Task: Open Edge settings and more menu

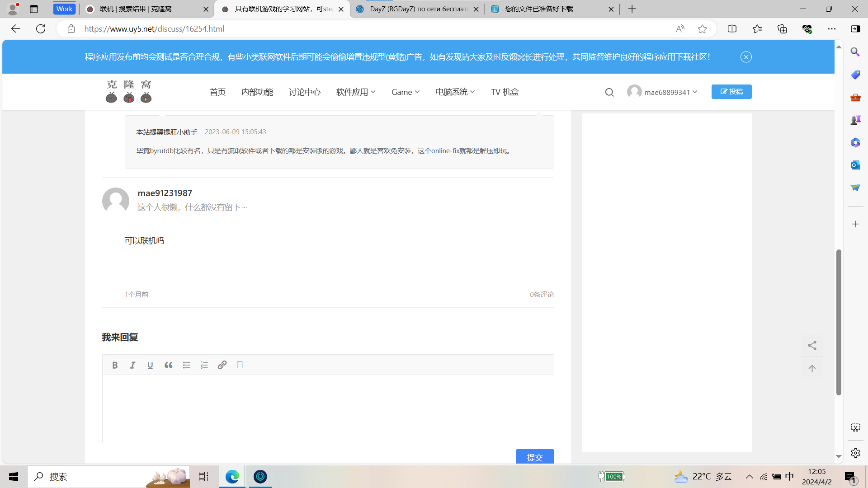Action: [x=832, y=29]
